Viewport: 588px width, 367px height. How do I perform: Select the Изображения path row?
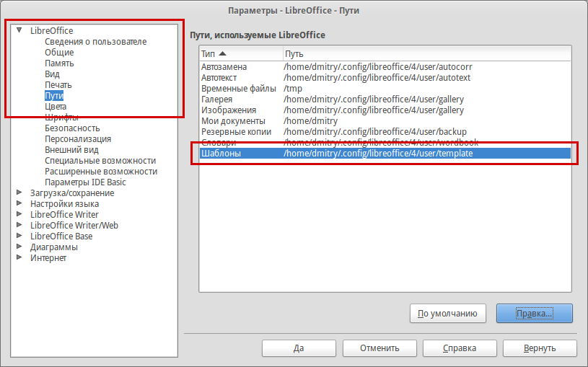click(x=385, y=110)
